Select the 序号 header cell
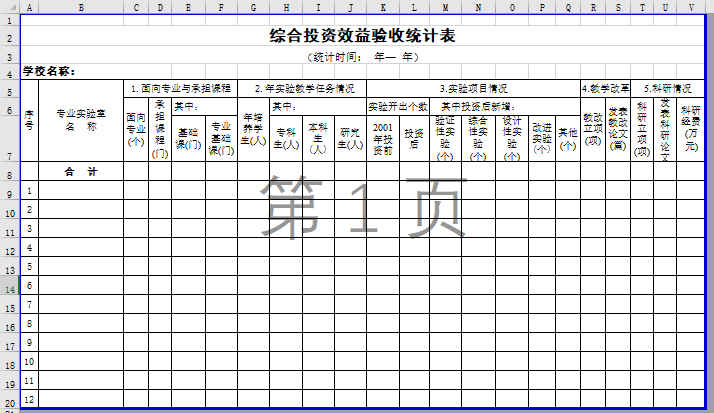 [29, 120]
